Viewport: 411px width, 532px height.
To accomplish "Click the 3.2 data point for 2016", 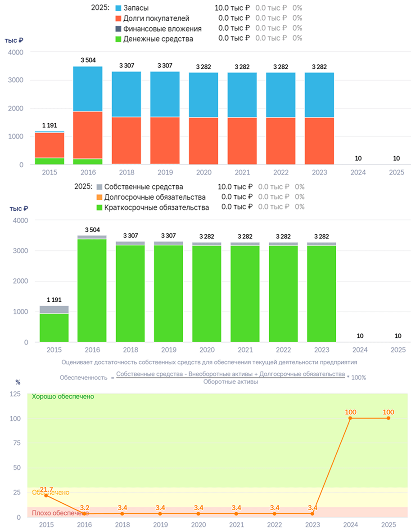I will tap(84, 514).
